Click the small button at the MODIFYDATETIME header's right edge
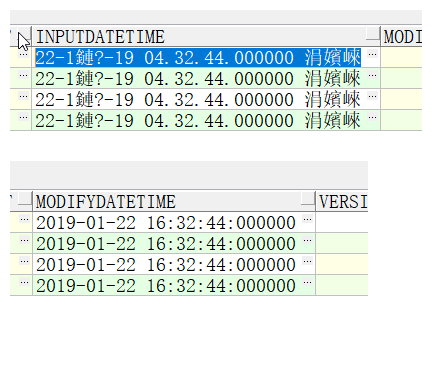The image size is (432, 369). (308, 199)
